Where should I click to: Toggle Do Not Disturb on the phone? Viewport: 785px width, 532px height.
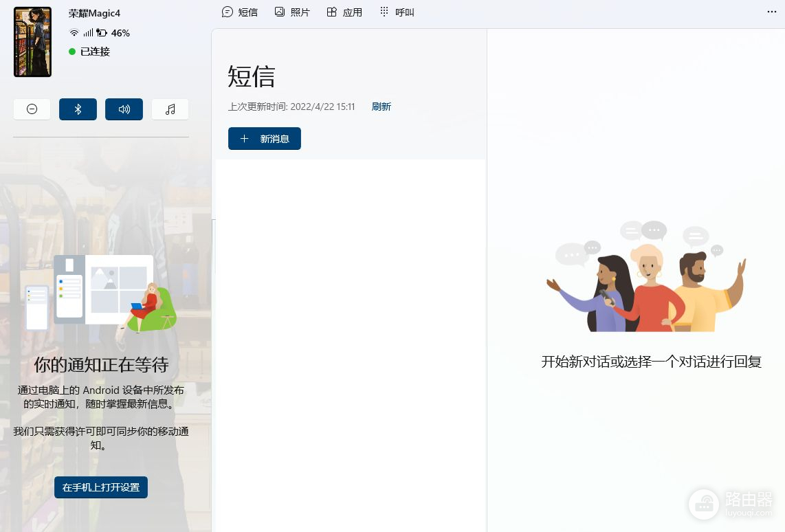tap(32, 109)
